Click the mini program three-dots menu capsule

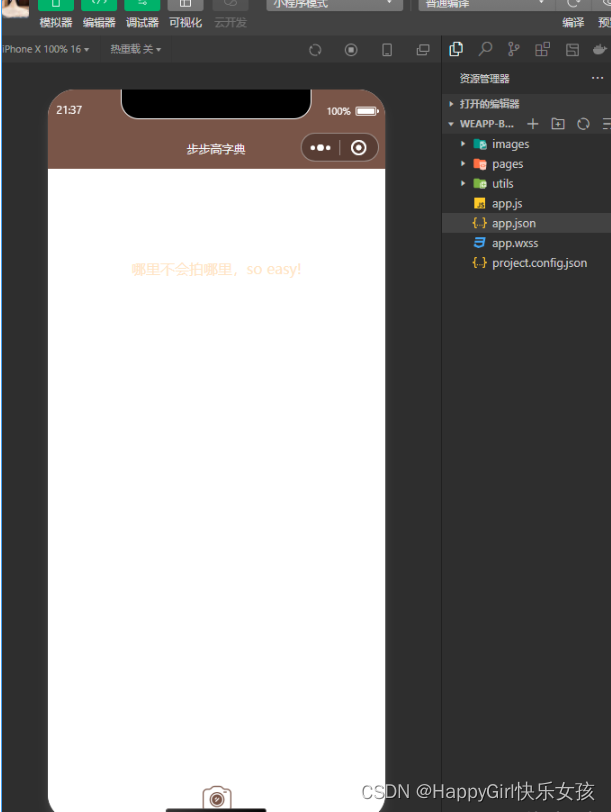point(320,148)
